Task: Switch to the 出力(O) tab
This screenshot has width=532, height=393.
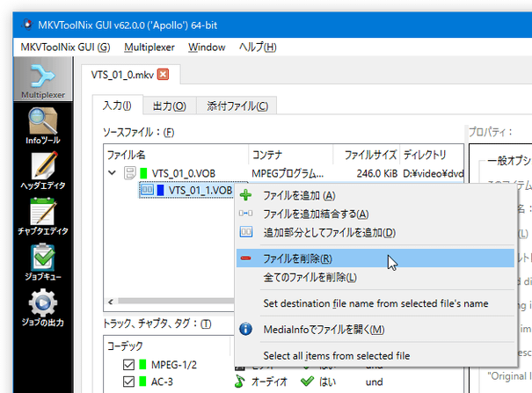Action: [x=170, y=106]
